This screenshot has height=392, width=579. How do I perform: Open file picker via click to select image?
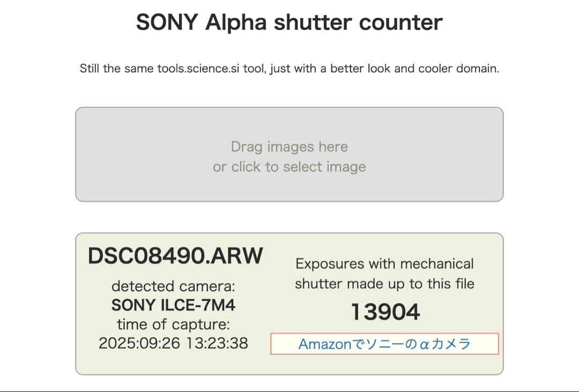(x=289, y=167)
